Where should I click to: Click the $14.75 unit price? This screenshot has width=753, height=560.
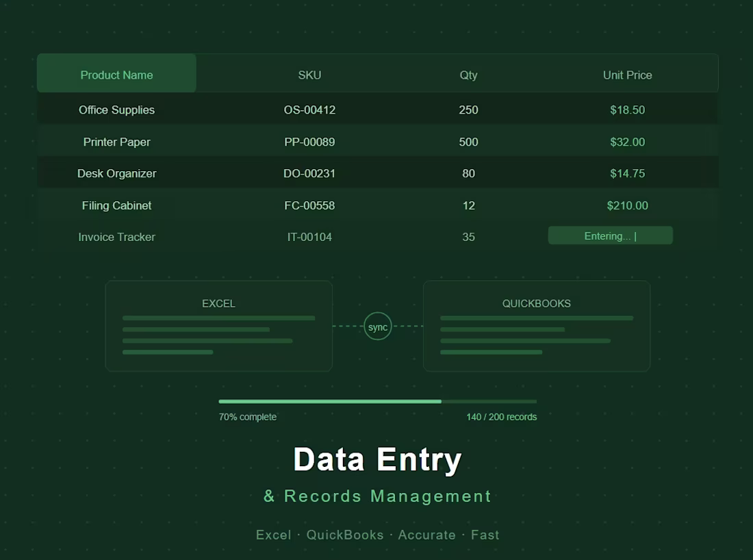click(627, 174)
